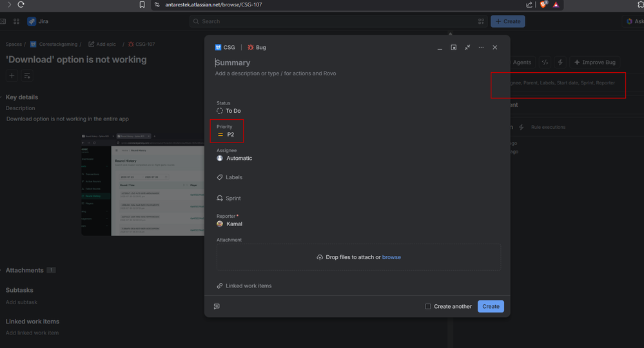Viewport: 644px width, 348px height.
Task: Open the Labels field
Action: [x=229, y=177]
